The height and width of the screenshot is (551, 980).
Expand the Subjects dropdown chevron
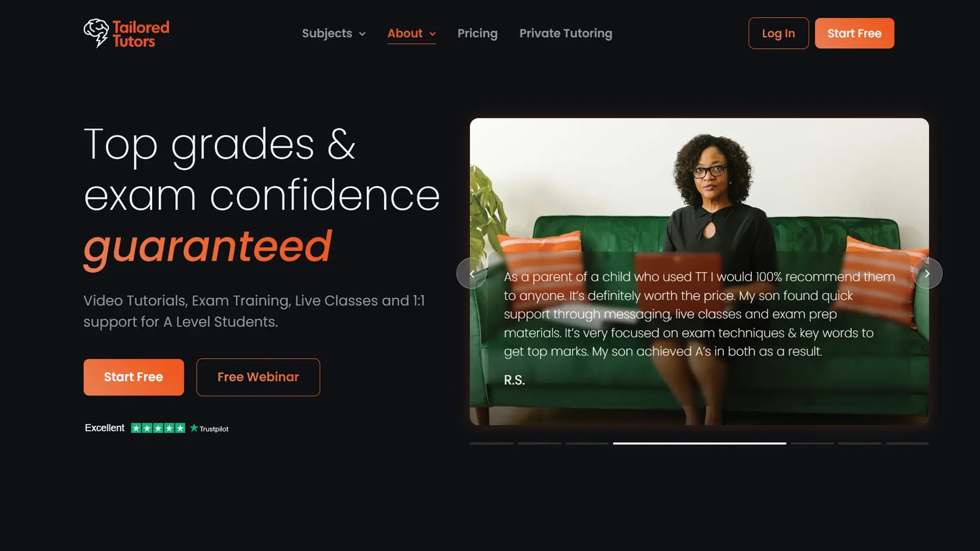click(362, 34)
